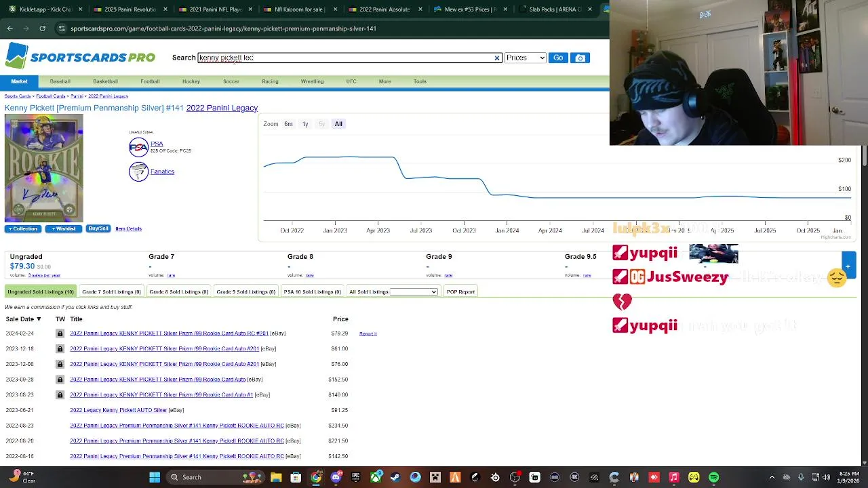Click the lock icon on the 2024-02-24 sale row

click(x=60, y=333)
